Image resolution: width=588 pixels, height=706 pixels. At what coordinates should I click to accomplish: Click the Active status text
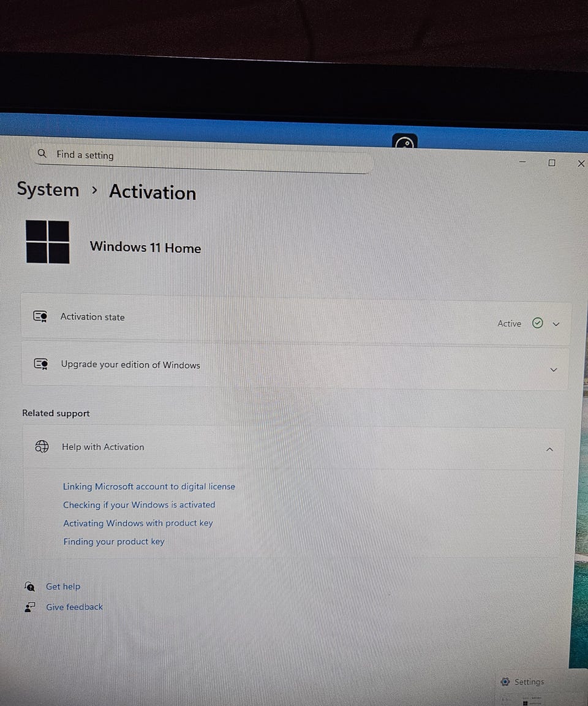[509, 324]
